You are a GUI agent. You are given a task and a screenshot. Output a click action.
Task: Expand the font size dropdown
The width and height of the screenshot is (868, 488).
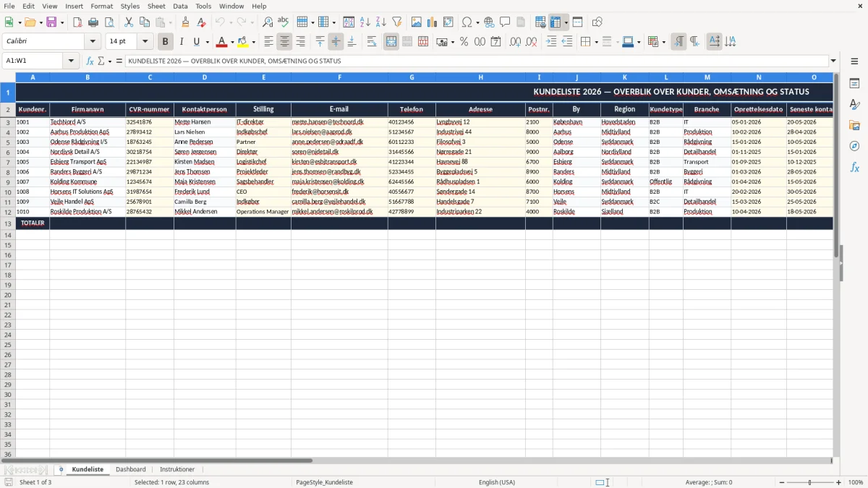(x=145, y=42)
